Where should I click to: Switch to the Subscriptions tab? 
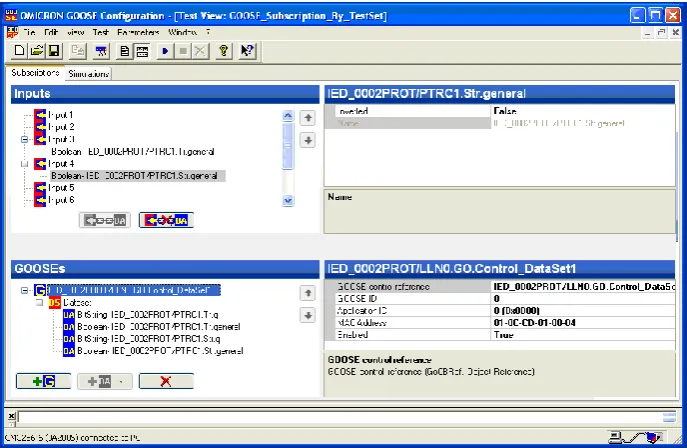coord(35,73)
